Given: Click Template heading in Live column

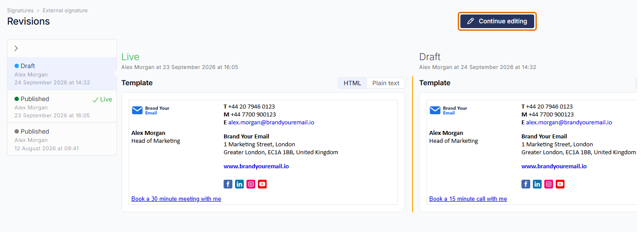Looking at the screenshot, I should pyautogui.click(x=137, y=83).
